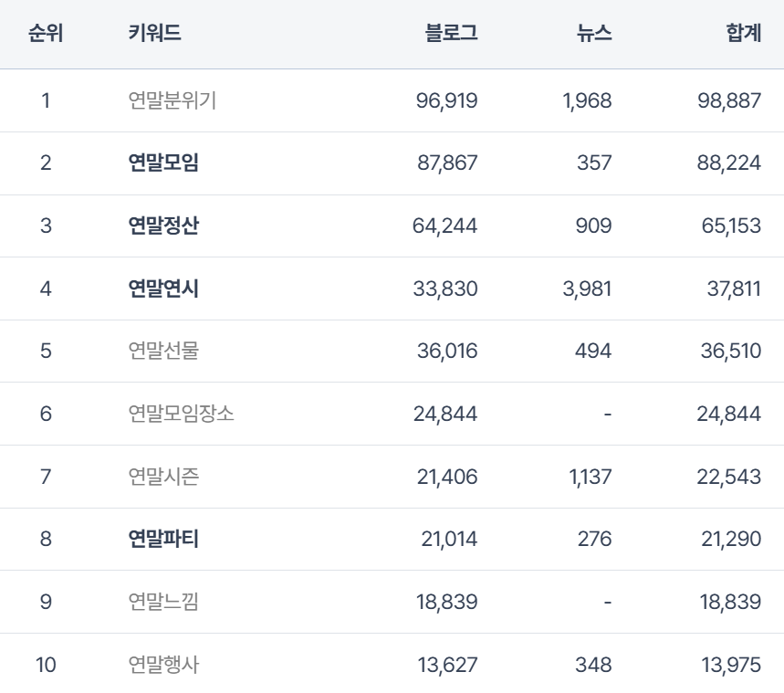Select the 연말정산 keyword
This screenshot has width=784, height=693.
(x=163, y=226)
